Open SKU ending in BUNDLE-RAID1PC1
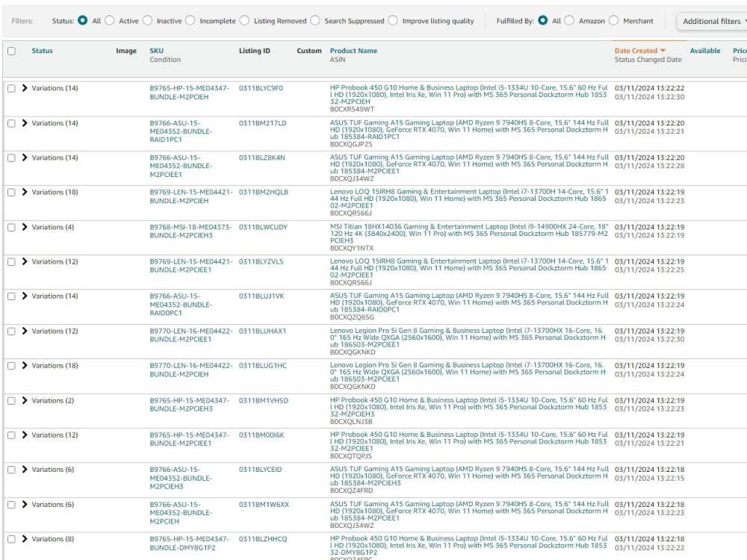This screenshot has width=747, height=560. (182, 131)
